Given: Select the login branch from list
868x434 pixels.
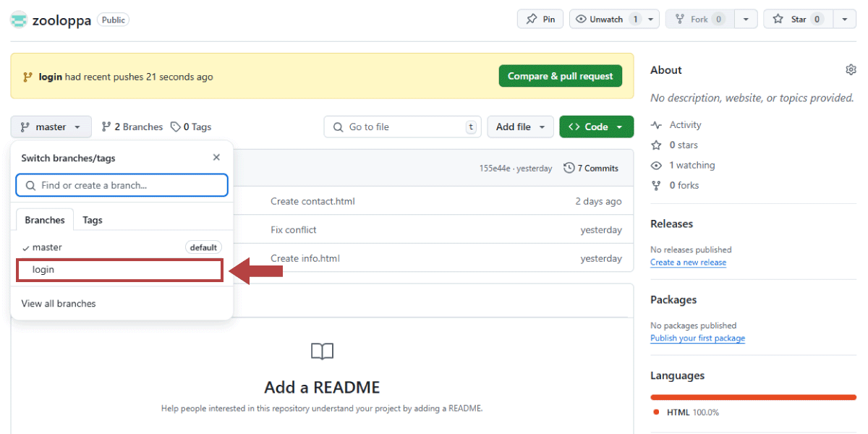Looking at the screenshot, I should [119, 270].
